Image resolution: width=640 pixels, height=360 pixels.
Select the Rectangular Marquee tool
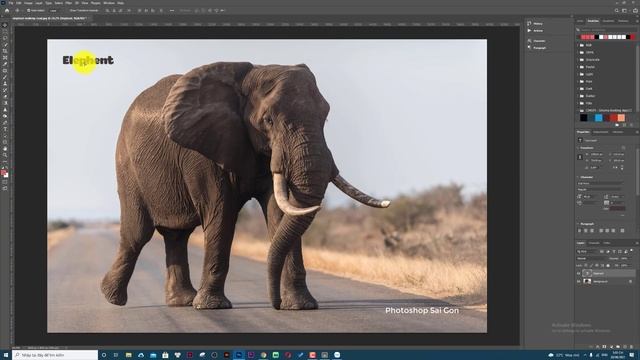(5, 32)
